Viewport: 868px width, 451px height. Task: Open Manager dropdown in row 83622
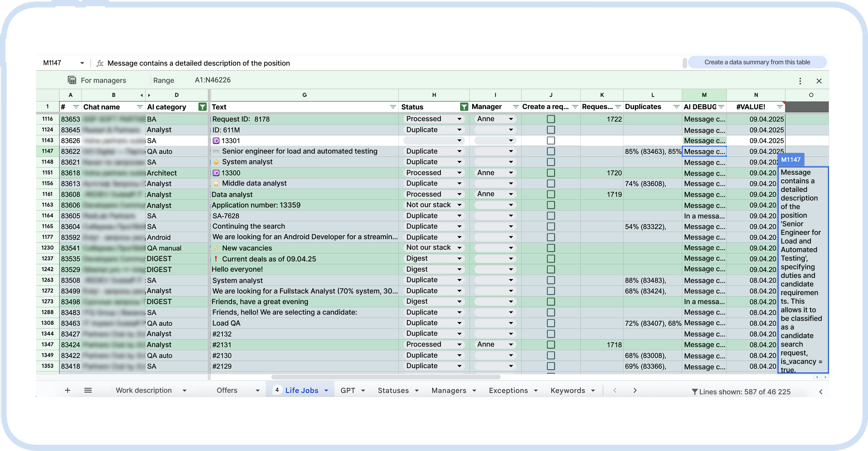[495, 151]
